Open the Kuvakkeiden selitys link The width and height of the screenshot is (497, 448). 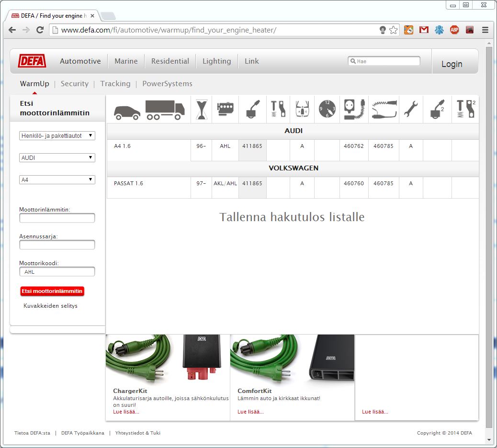[x=50, y=306]
